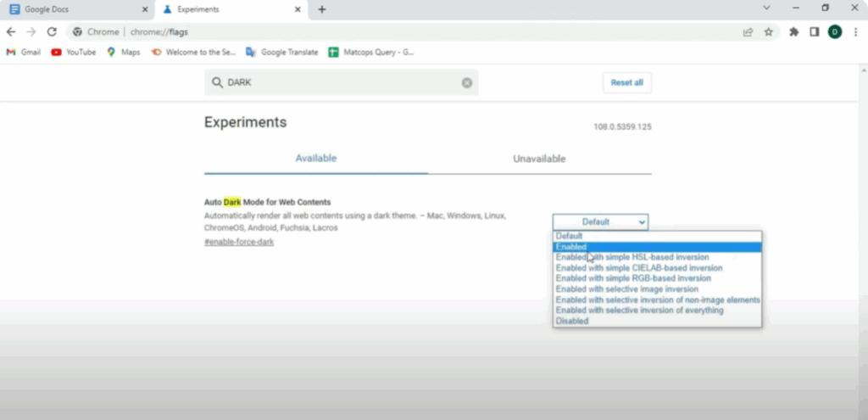Open a new tab with plus button
Image resolution: width=868 pixels, height=420 pixels.
coord(321,9)
